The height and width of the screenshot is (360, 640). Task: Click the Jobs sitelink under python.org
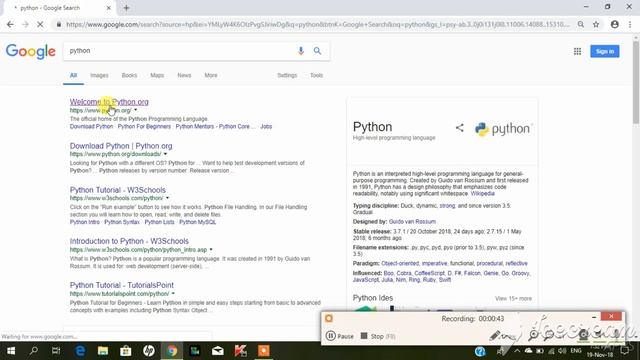coord(266,127)
